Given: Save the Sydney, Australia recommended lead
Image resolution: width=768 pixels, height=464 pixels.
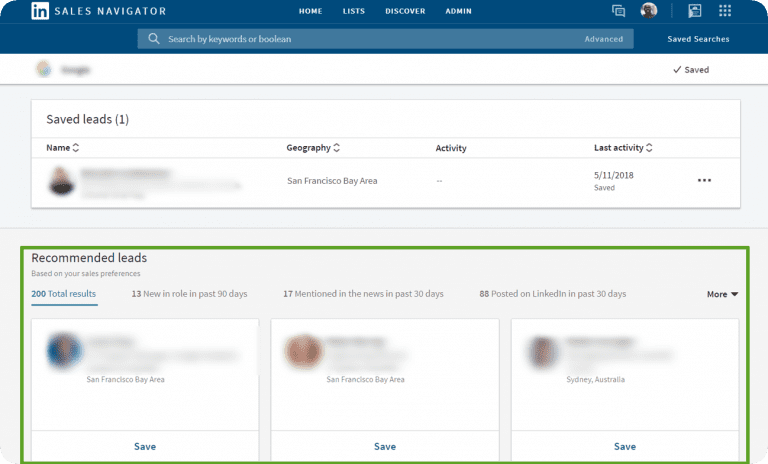Looking at the screenshot, I should click(x=625, y=446).
